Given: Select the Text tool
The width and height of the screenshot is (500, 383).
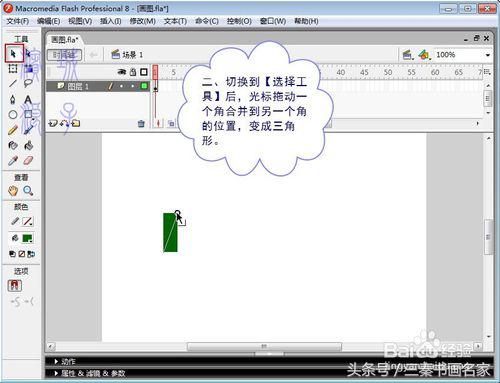Looking at the screenshot, I should pyautogui.click(x=28, y=99).
